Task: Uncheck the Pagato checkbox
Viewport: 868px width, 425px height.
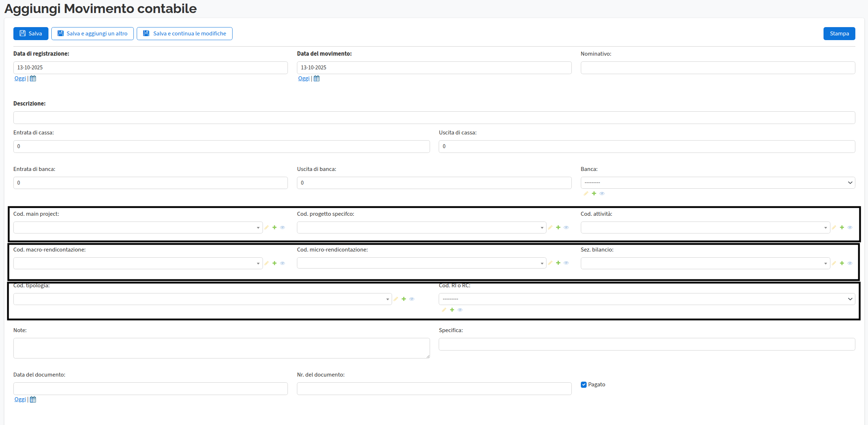Action: coord(584,385)
